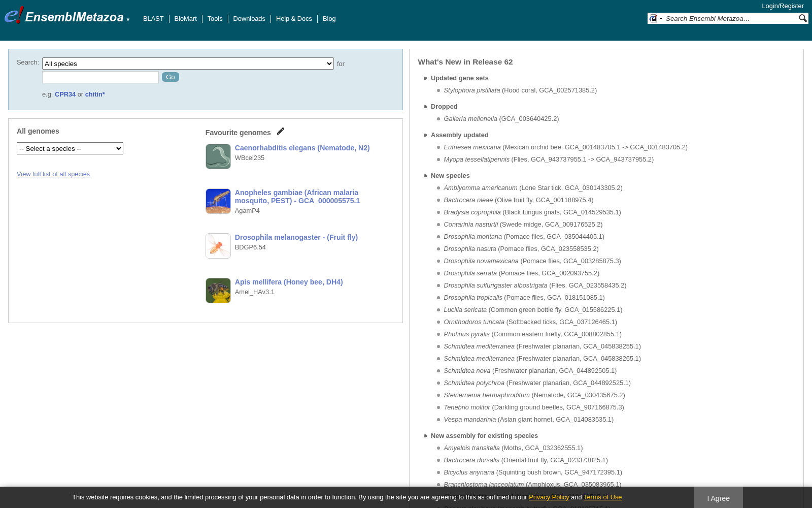Click the I Agree cookie button
Viewport: 812px width, 508px height.
[719, 498]
